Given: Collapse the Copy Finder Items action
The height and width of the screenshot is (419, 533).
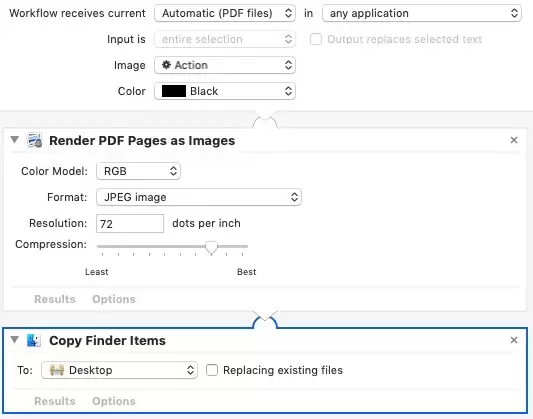Looking at the screenshot, I should tap(14, 339).
